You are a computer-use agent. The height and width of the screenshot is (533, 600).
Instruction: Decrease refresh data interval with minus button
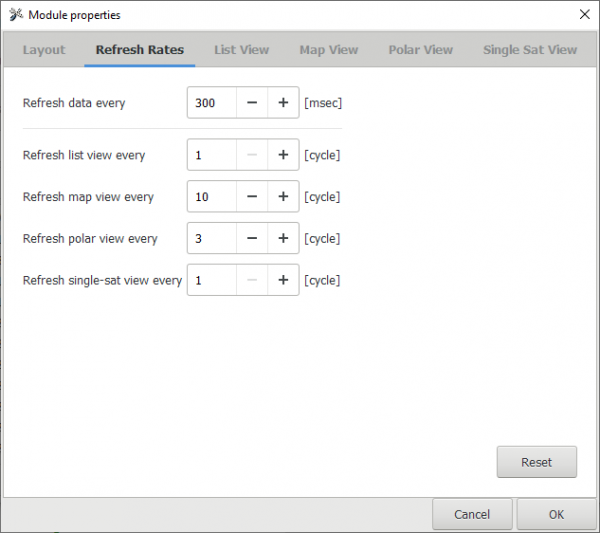(x=252, y=103)
